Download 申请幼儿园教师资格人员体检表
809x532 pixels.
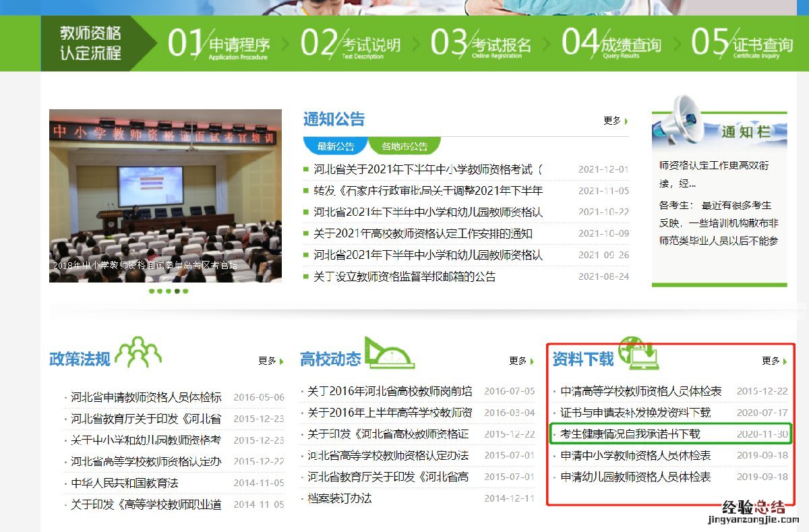636,477
